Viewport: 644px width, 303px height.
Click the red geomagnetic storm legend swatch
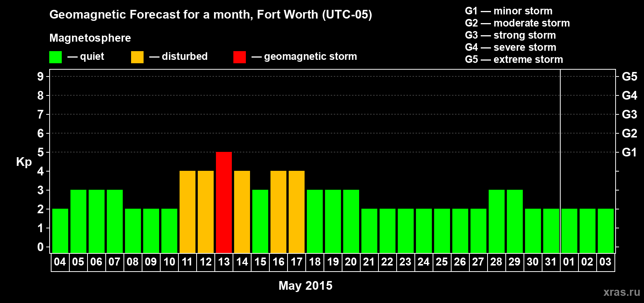coord(239,57)
